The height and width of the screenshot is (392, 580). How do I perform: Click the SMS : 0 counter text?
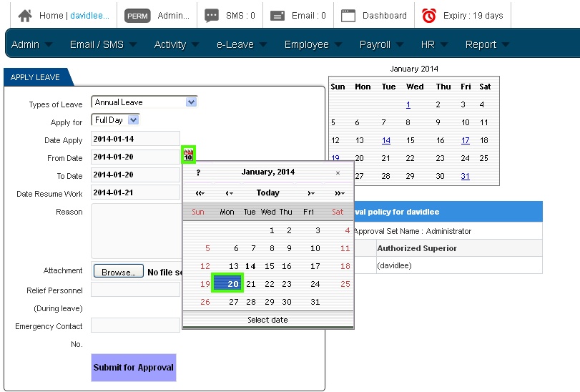tap(240, 16)
